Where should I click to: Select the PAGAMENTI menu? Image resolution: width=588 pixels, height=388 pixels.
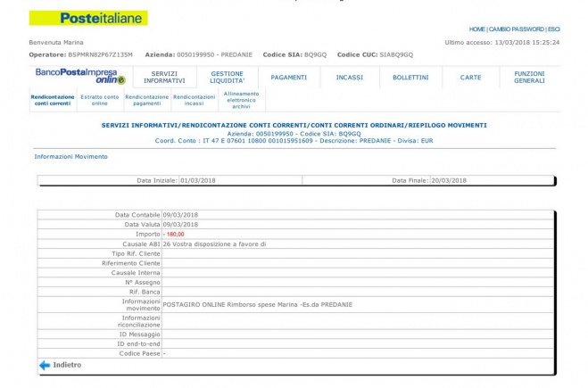point(289,78)
